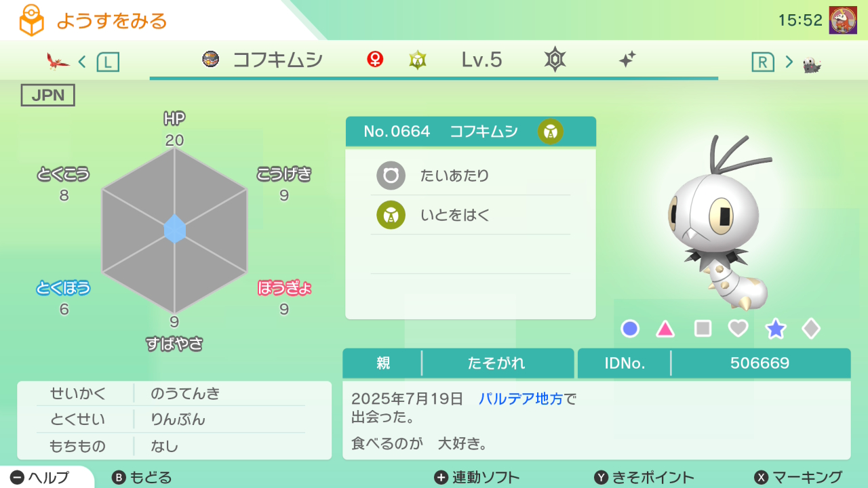Open the パルデア地方 link
The width and height of the screenshot is (868, 488).
[x=521, y=399]
